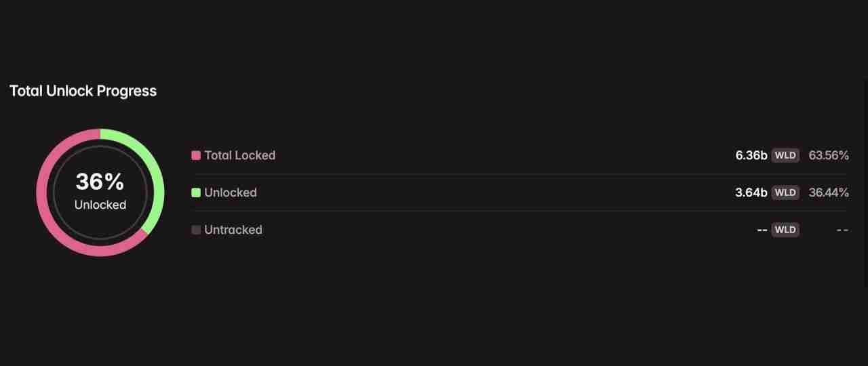868x366 pixels.
Task: Click the 3.64b unlocked amount value
Action: pyautogui.click(x=751, y=192)
